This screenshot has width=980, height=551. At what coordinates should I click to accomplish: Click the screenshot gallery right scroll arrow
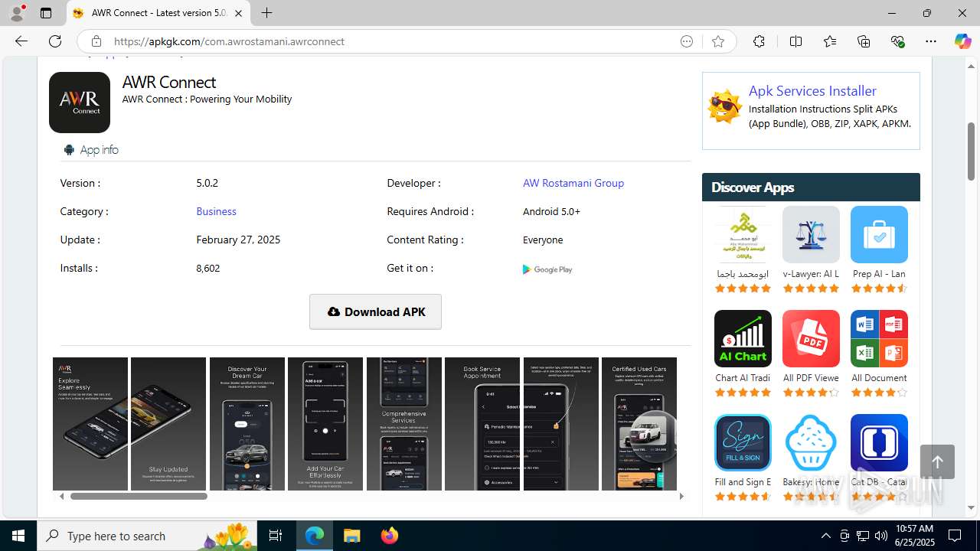681,496
